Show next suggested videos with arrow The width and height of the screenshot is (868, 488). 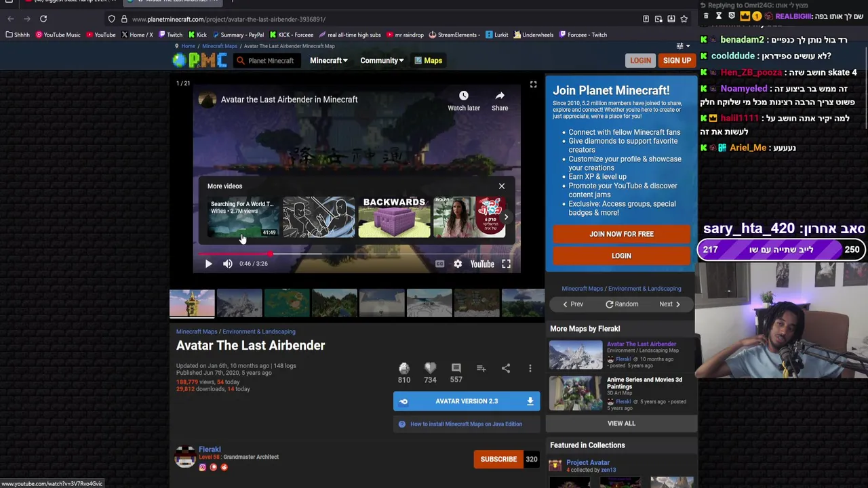(506, 218)
